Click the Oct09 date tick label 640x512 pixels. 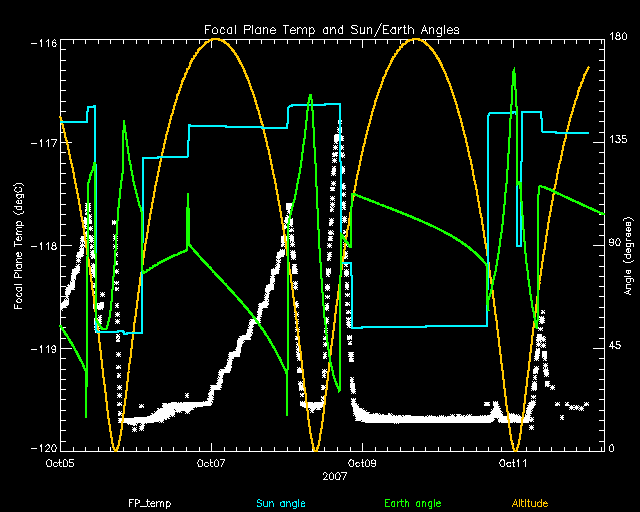point(362,463)
